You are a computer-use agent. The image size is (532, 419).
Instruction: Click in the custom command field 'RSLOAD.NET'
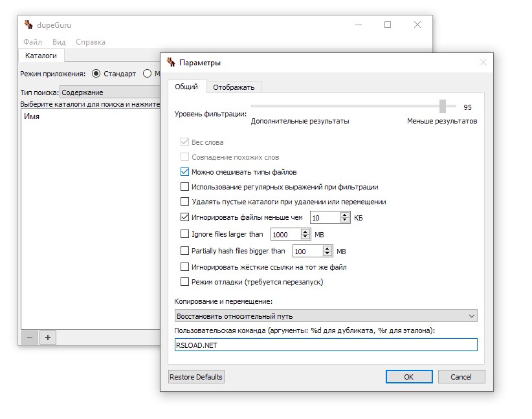click(x=326, y=345)
